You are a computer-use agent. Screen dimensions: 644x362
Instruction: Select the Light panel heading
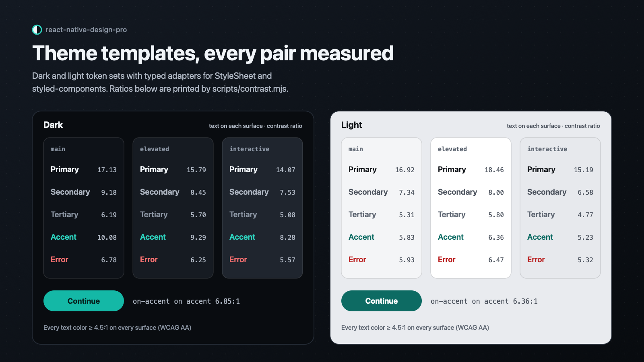(352, 125)
